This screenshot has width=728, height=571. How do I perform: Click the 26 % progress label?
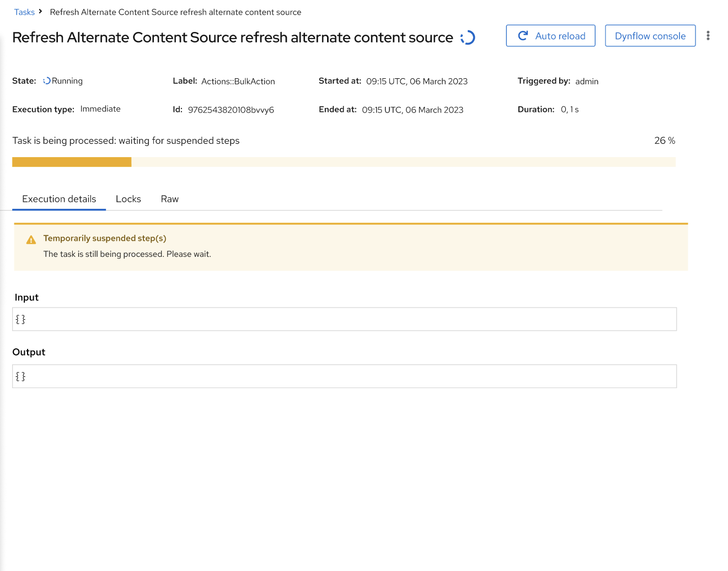664,141
